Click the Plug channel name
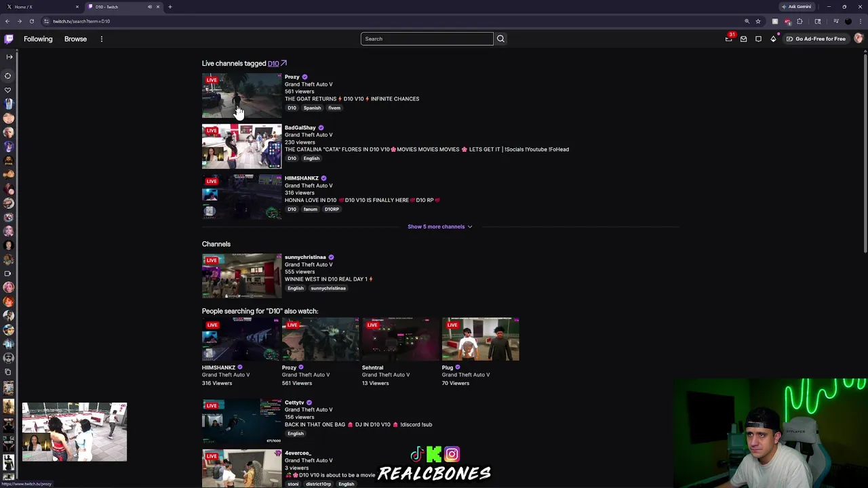Image resolution: width=868 pixels, height=488 pixels. [x=448, y=367]
